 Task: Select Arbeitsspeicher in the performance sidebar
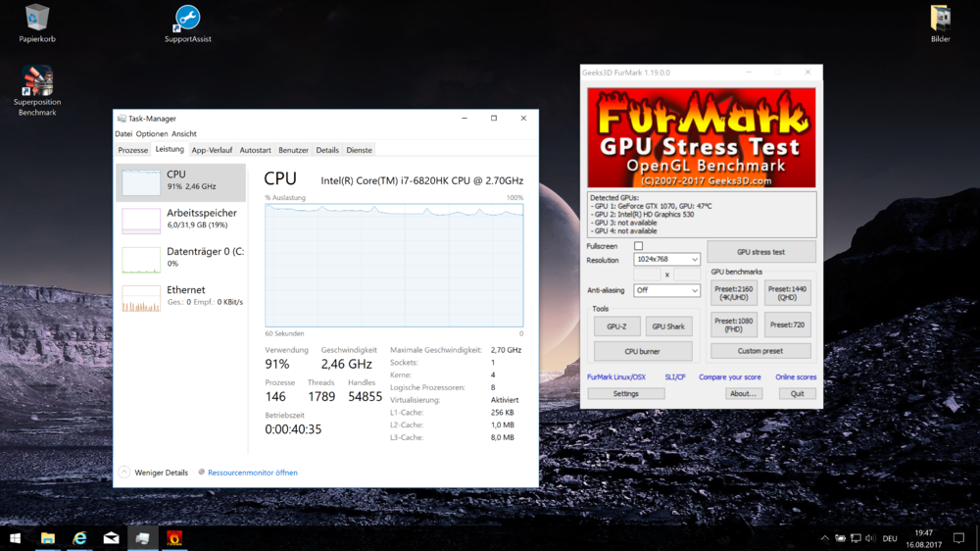tap(180, 219)
